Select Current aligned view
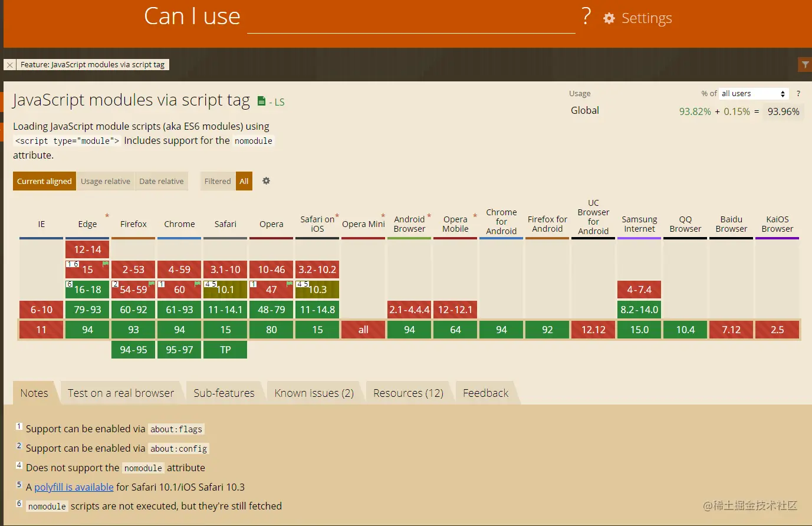Screen dimensions: 812x526 [x=44, y=181]
